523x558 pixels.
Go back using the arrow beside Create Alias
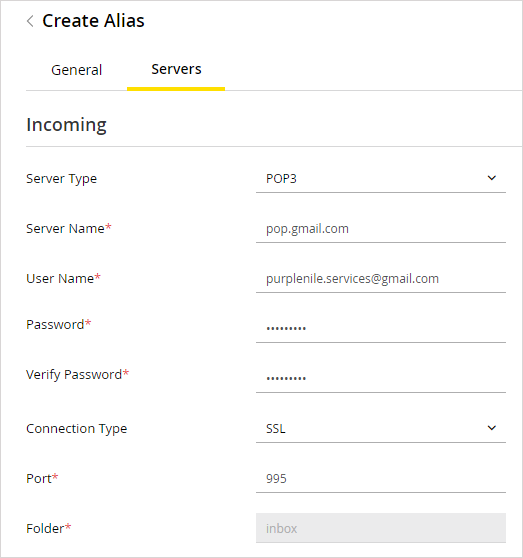(x=30, y=21)
